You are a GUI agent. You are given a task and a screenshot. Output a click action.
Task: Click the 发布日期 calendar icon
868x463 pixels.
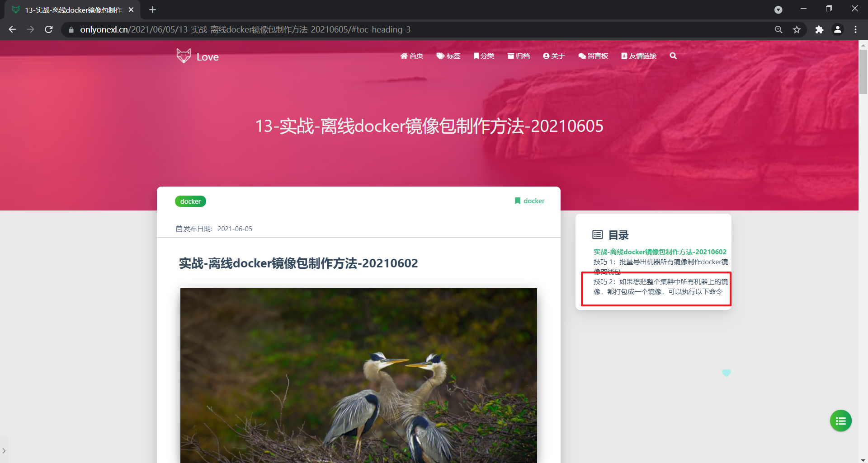pos(179,229)
